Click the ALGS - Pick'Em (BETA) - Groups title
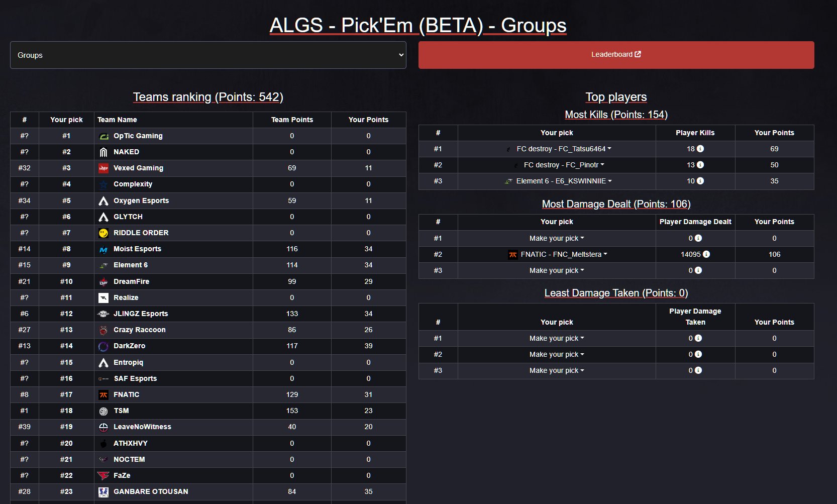This screenshot has width=837, height=504. 418,25
